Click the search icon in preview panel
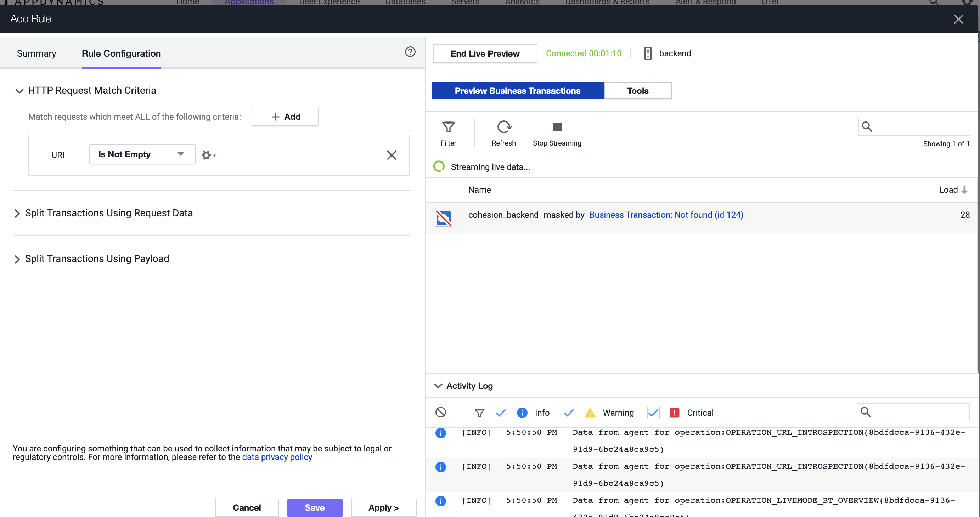 click(867, 126)
